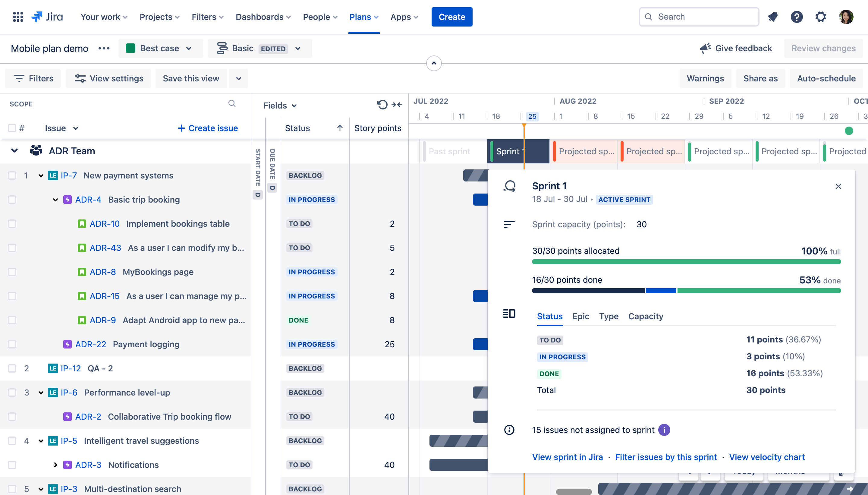Toggle the select-all issues checkbox
This screenshot has height=495, width=868.
[12, 128]
